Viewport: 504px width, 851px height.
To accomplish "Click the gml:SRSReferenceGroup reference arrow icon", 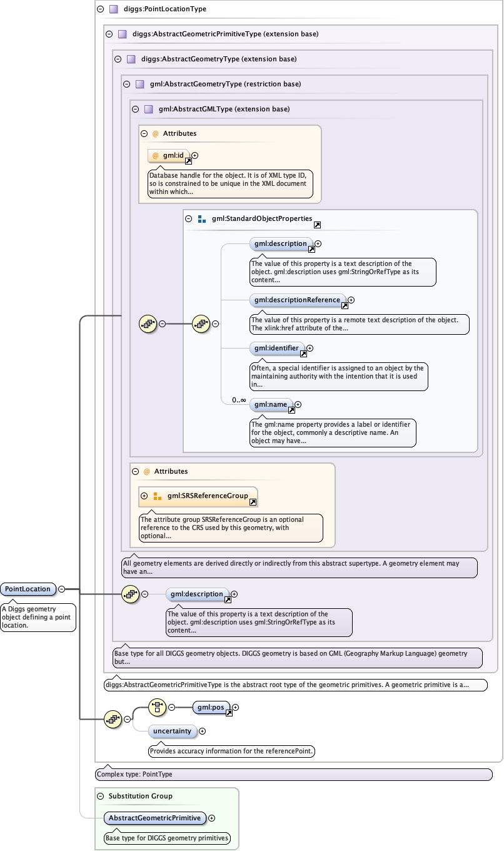I will tap(253, 502).
